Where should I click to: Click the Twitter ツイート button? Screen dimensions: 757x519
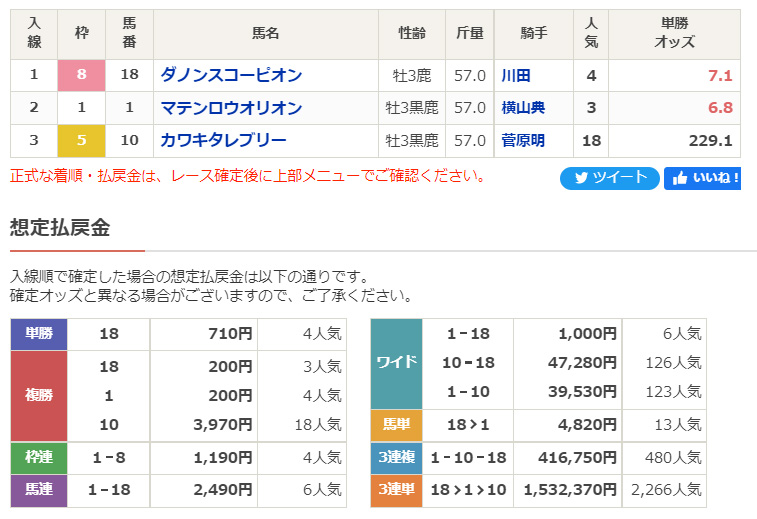[x=609, y=178]
